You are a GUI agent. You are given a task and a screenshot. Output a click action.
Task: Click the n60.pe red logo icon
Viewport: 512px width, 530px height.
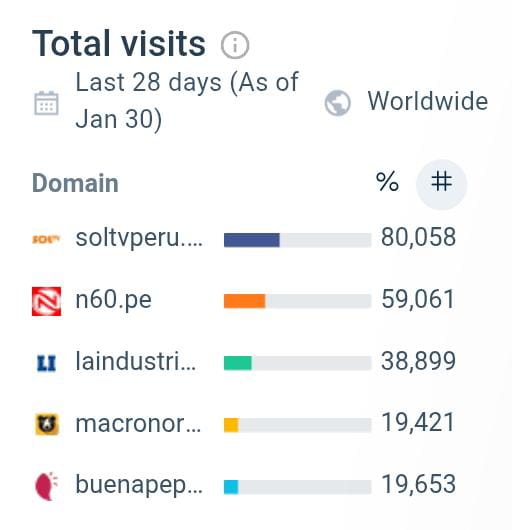47,301
